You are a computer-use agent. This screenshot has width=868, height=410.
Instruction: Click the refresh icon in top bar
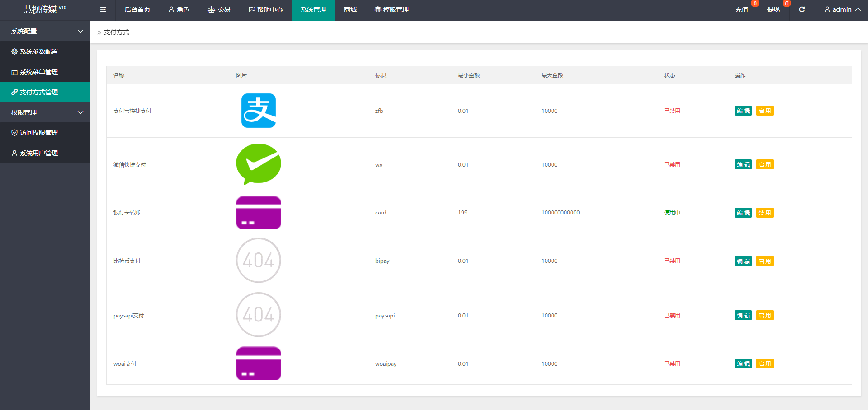pyautogui.click(x=802, y=9)
